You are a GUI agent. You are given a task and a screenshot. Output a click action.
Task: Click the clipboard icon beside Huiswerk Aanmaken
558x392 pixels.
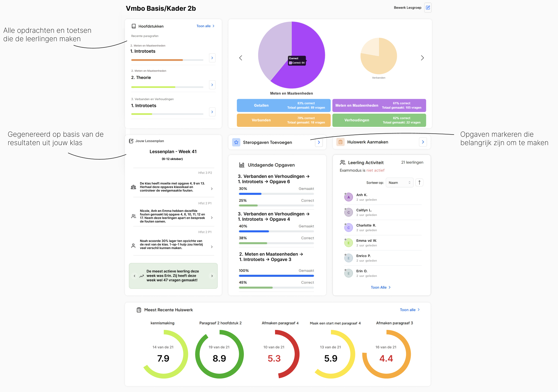coord(340,142)
